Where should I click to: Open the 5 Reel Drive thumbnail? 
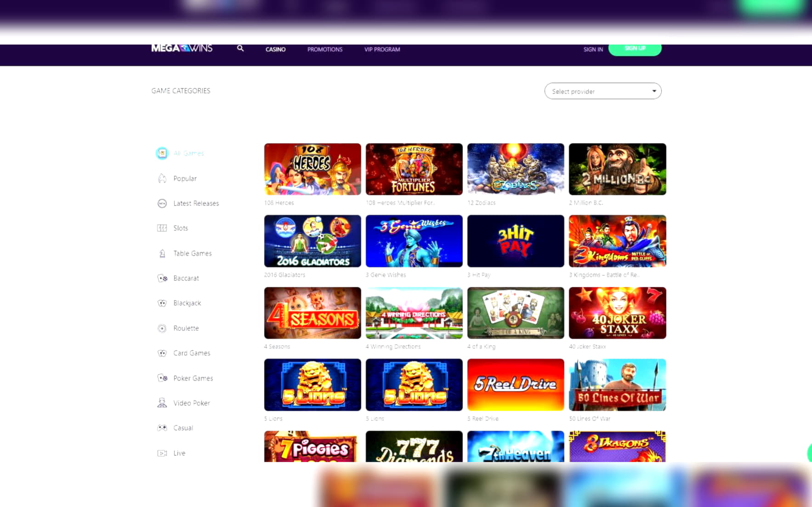click(516, 385)
